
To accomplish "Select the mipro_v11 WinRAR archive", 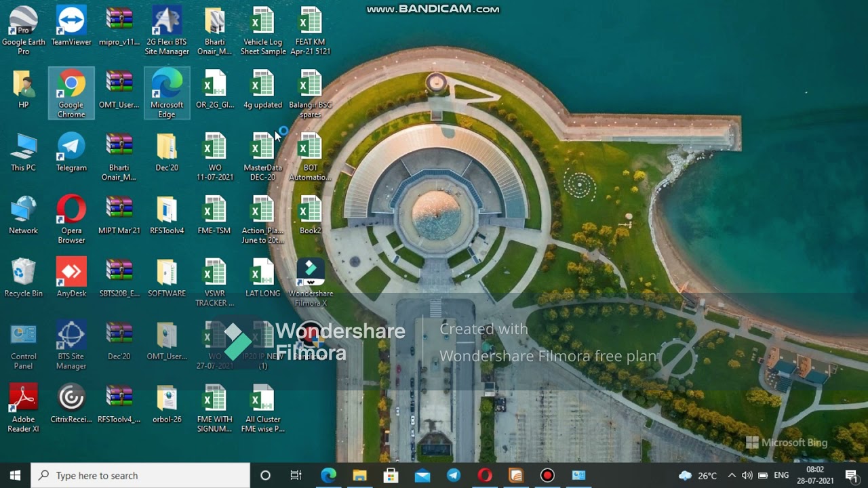I will (119, 26).
